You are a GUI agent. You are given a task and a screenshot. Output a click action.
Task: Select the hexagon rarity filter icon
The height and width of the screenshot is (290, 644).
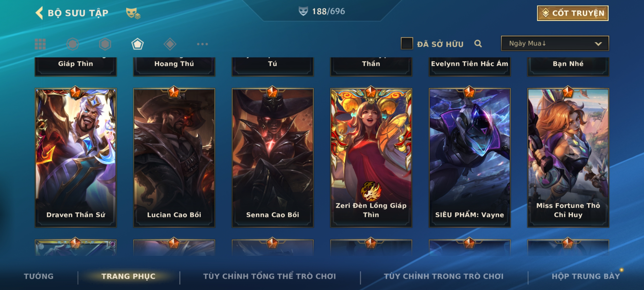pos(105,44)
